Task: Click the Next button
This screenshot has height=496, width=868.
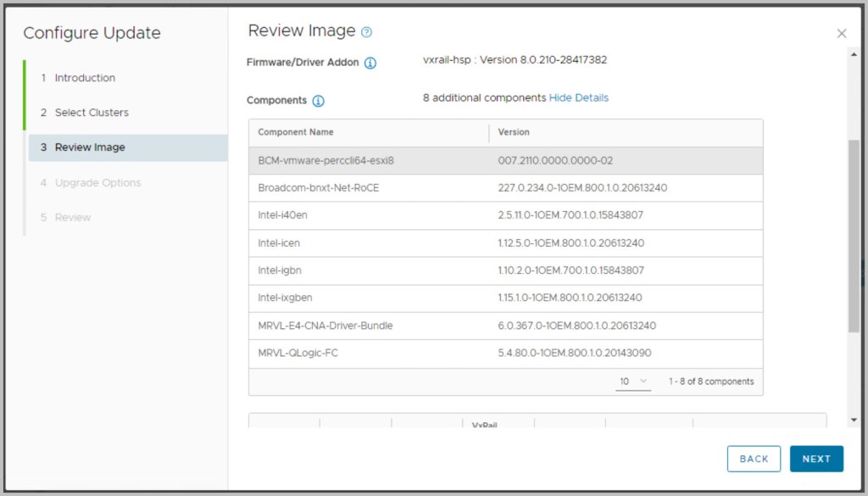Action: [x=815, y=459]
